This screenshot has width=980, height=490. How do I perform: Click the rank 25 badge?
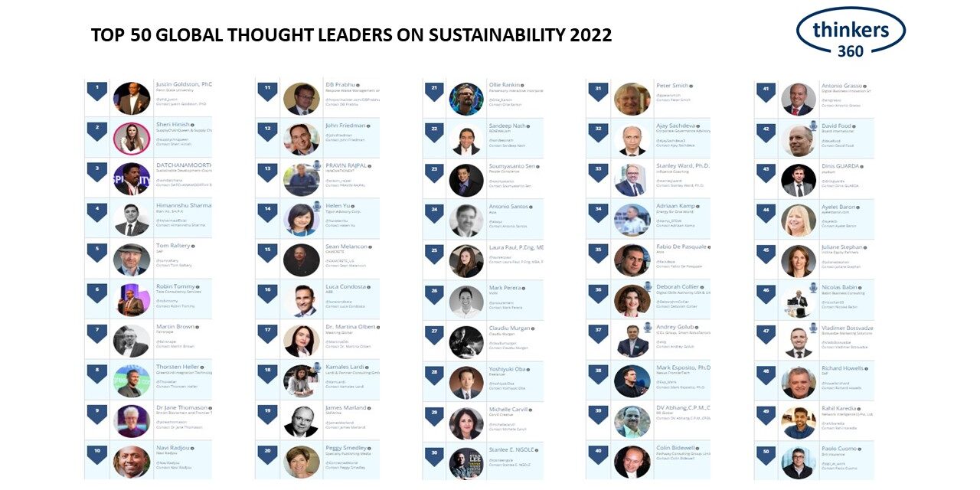point(434,253)
